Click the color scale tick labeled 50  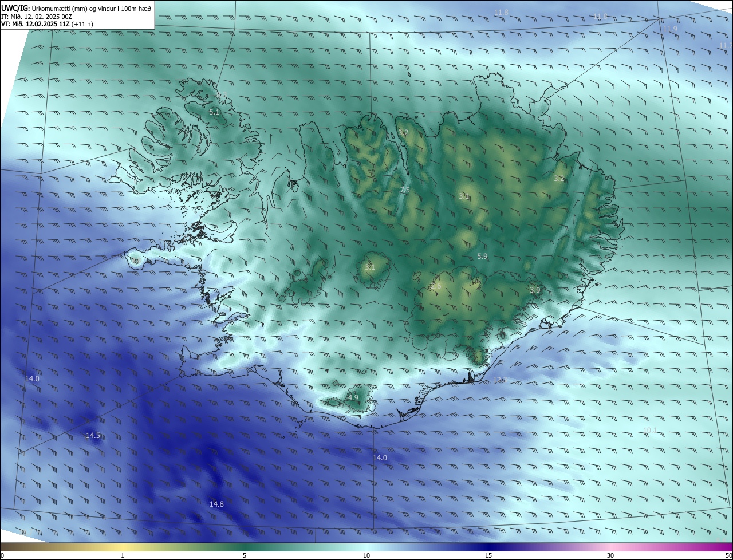[x=728, y=555]
